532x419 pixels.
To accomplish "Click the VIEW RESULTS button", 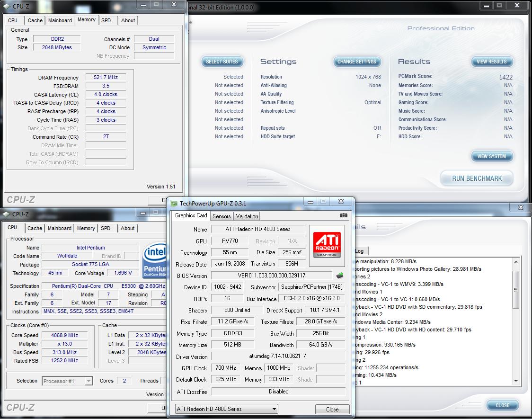I will (x=492, y=62).
